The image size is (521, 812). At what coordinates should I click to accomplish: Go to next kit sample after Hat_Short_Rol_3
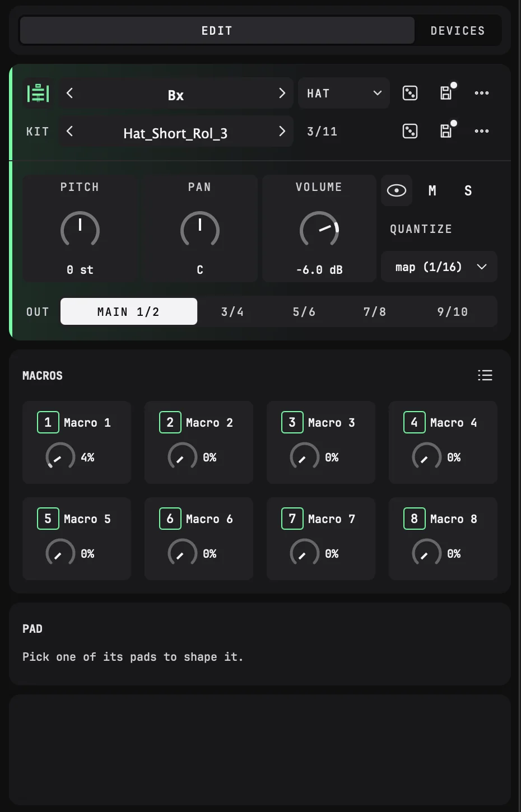[282, 131]
